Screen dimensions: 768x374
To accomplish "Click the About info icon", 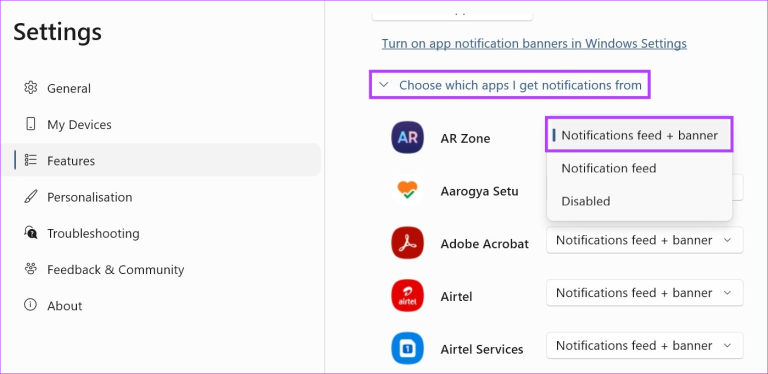I will coord(30,305).
